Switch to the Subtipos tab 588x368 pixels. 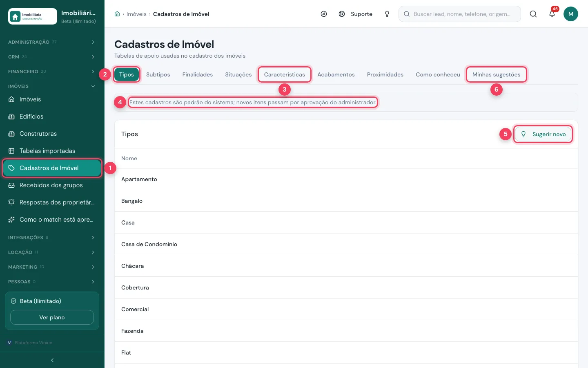(158, 74)
